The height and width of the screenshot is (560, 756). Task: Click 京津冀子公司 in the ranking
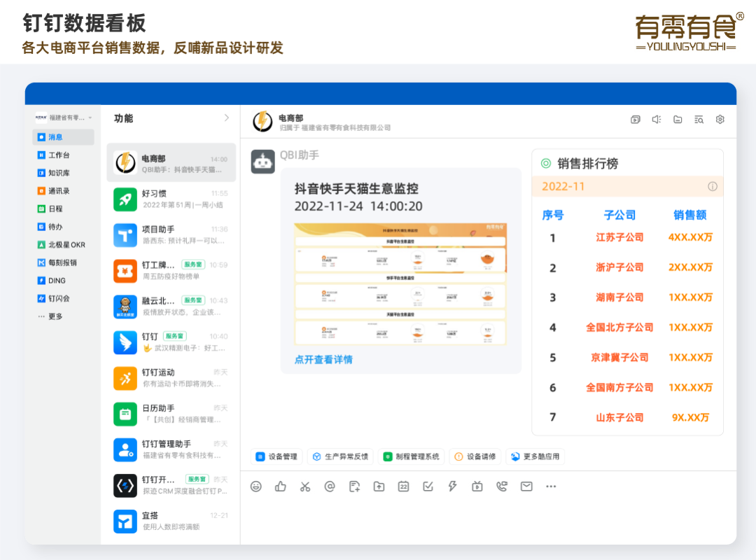(x=619, y=358)
